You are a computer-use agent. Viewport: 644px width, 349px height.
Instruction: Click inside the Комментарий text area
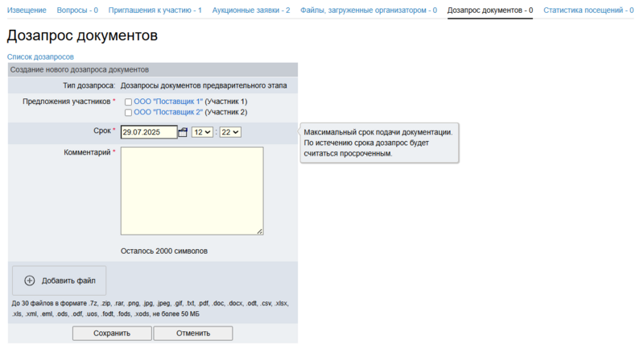point(192,190)
